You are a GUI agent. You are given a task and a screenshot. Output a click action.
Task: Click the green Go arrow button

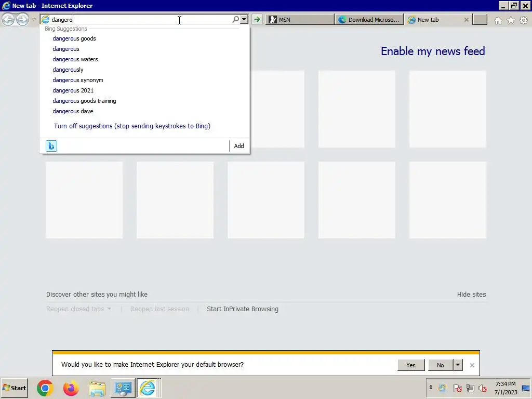(x=257, y=19)
